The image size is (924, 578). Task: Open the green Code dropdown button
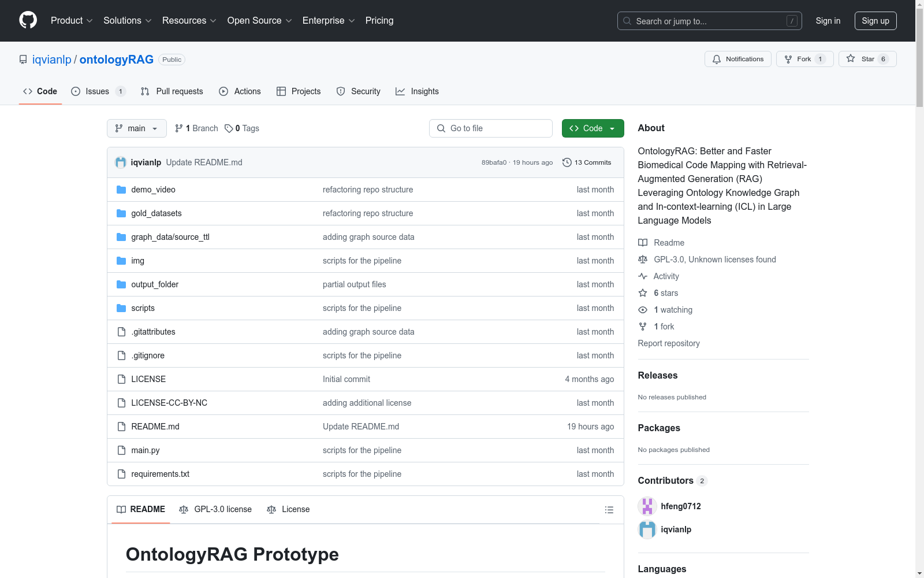pos(593,128)
